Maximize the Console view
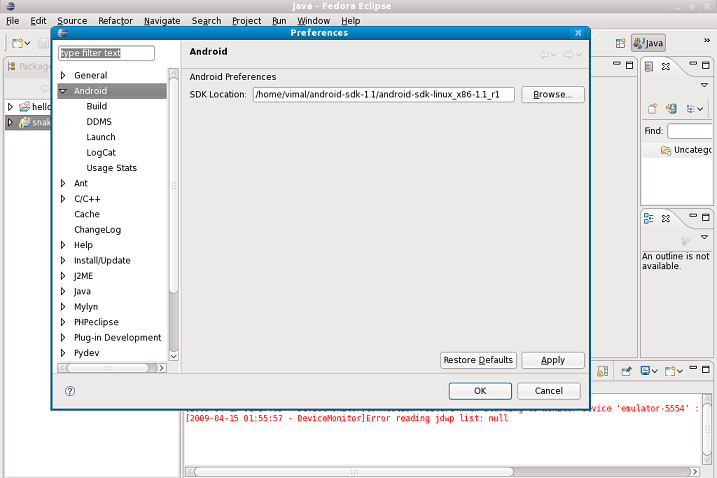 (706, 369)
